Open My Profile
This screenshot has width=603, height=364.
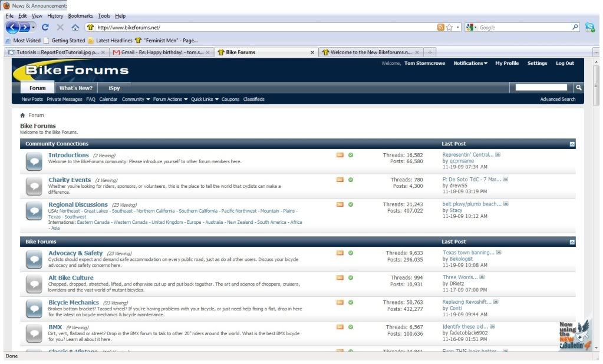pos(507,63)
